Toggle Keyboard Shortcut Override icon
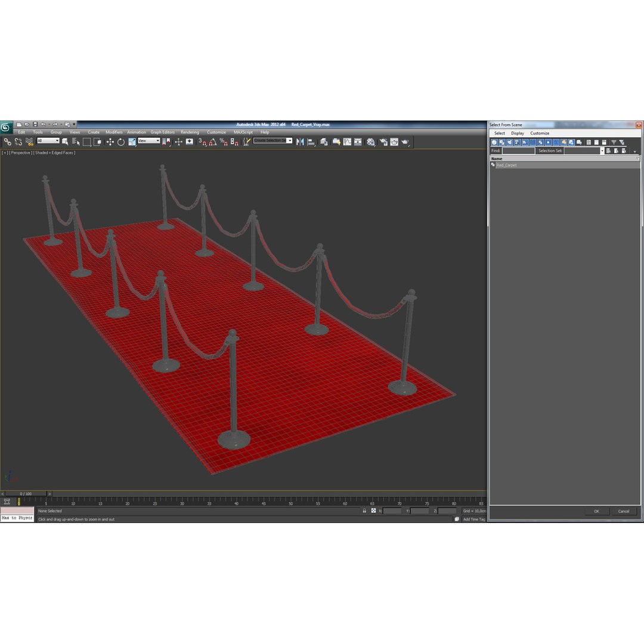Image resolution: width=644 pixels, height=644 pixels. 190,142
